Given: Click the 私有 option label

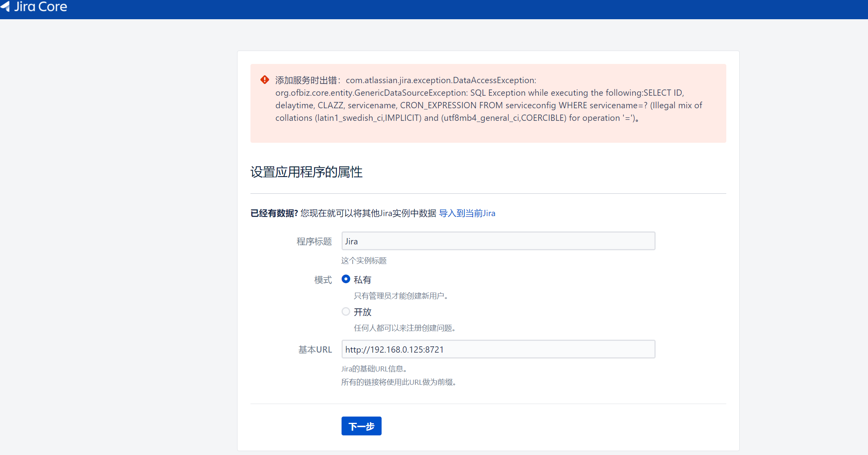Looking at the screenshot, I should [x=362, y=280].
